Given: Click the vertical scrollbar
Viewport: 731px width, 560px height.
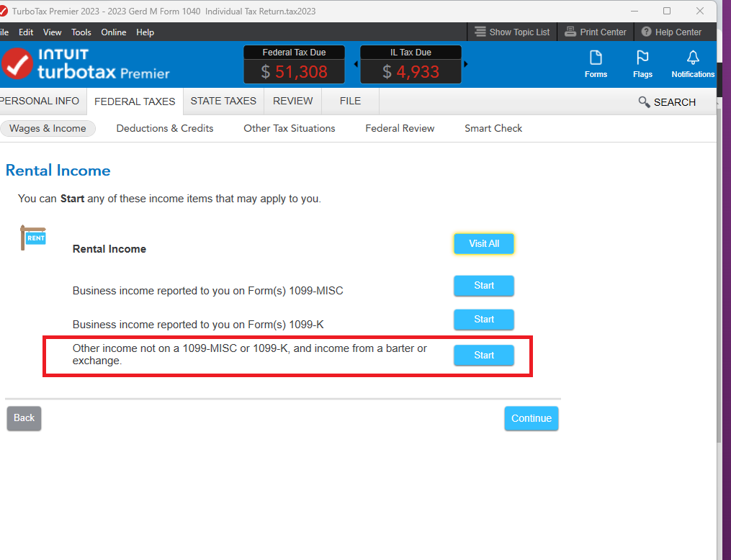Looking at the screenshot, I should 720,275.
